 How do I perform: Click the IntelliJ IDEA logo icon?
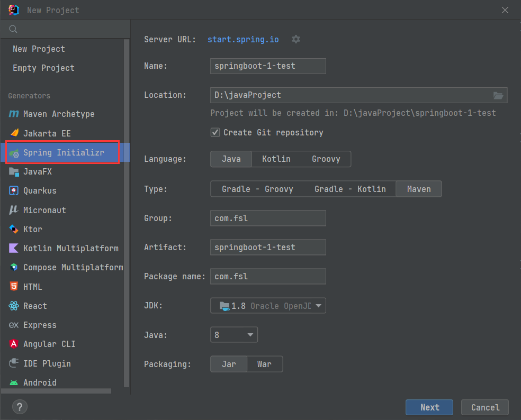14,10
